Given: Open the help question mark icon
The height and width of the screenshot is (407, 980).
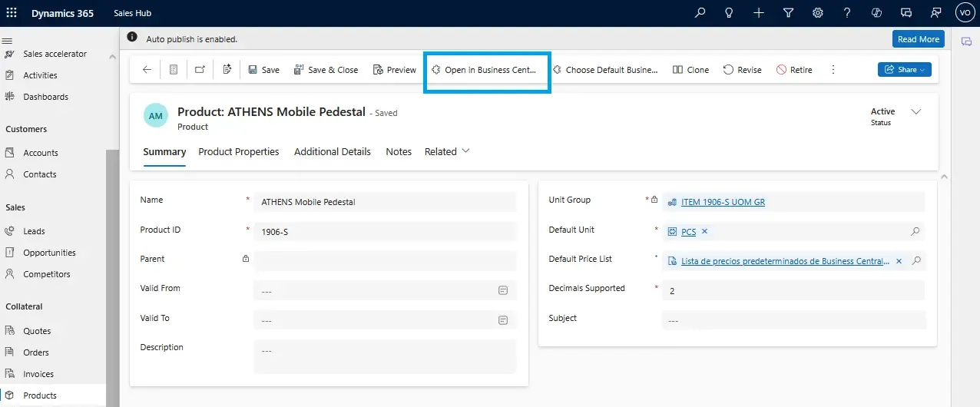Looking at the screenshot, I should 847,13.
